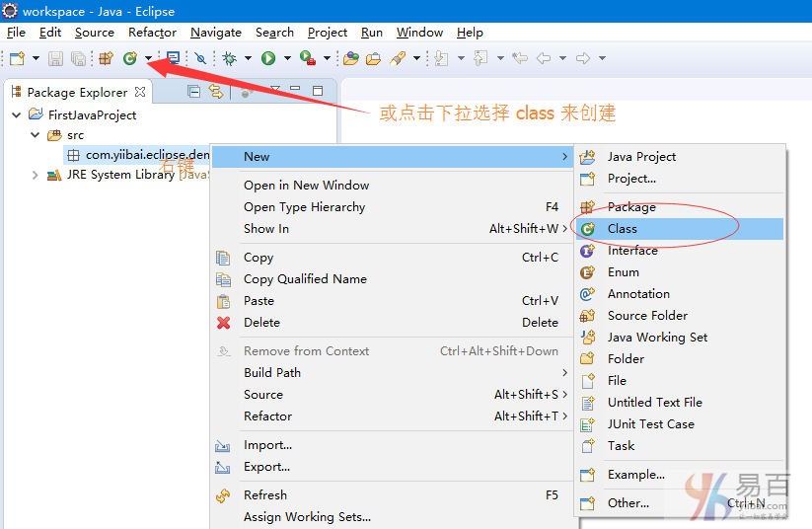Toggle Link with Editor in Package Explorer
812x529 pixels.
click(x=216, y=92)
